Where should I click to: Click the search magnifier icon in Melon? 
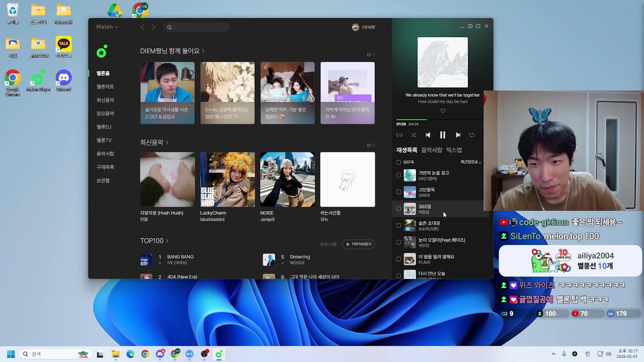[x=170, y=27]
